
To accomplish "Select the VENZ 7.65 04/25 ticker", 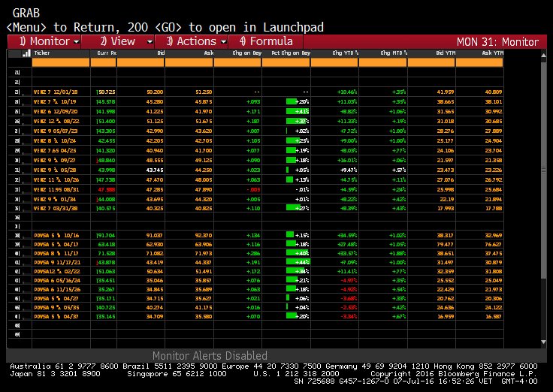I will pos(55,150).
